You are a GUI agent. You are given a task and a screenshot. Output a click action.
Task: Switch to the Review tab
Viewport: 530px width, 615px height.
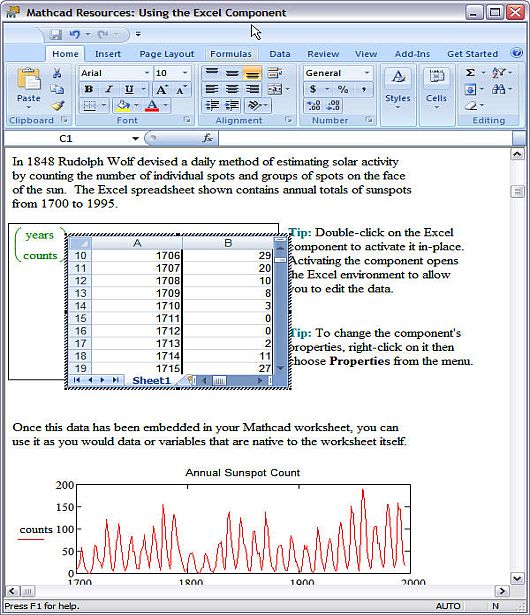(x=323, y=54)
